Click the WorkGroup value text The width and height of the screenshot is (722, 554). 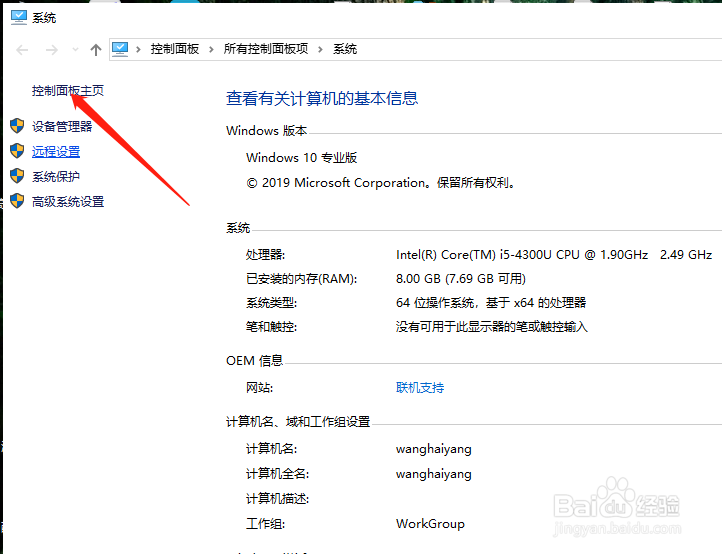click(x=430, y=524)
